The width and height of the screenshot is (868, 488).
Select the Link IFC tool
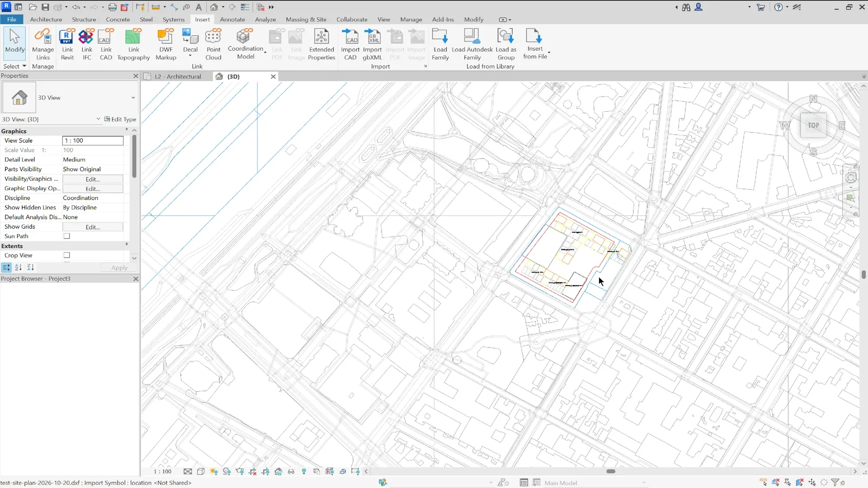click(x=86, y=44)
